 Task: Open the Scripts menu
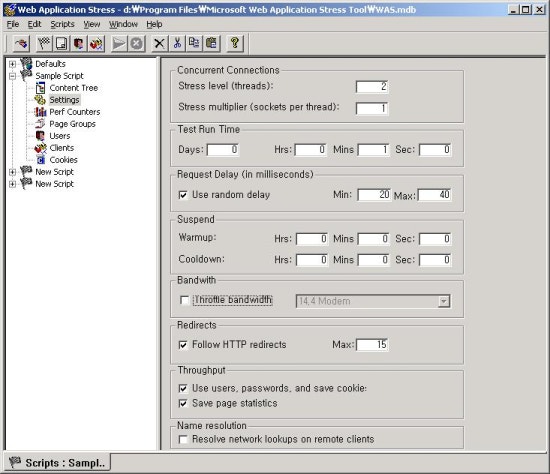[x=62, y=24]
